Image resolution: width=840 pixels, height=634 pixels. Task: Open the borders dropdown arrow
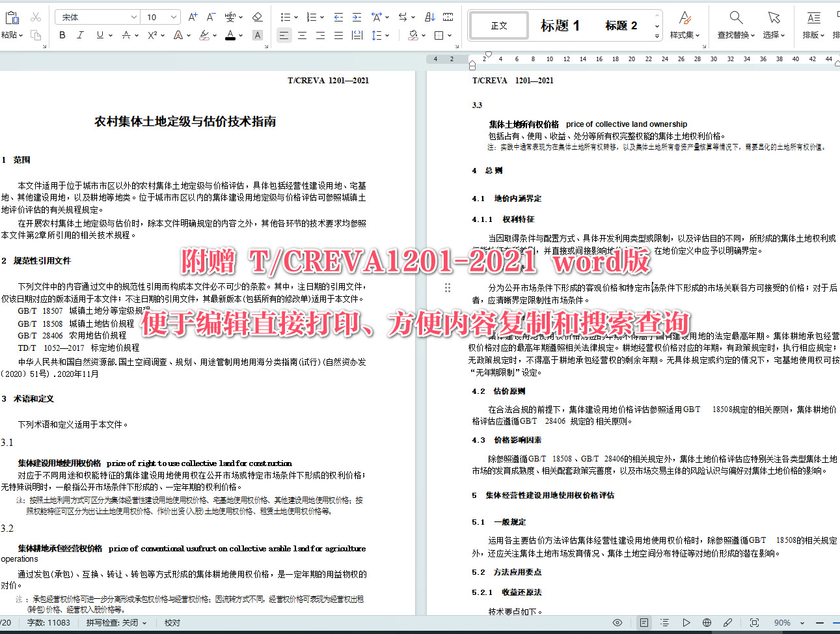point(450,36)
